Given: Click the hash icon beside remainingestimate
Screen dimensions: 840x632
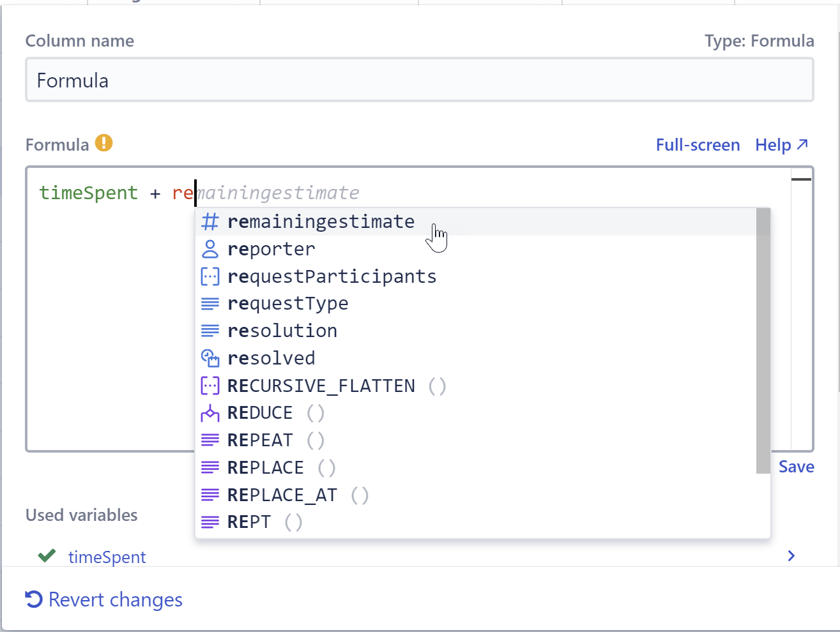Looking at the screenshot, I should coord(210,222).
